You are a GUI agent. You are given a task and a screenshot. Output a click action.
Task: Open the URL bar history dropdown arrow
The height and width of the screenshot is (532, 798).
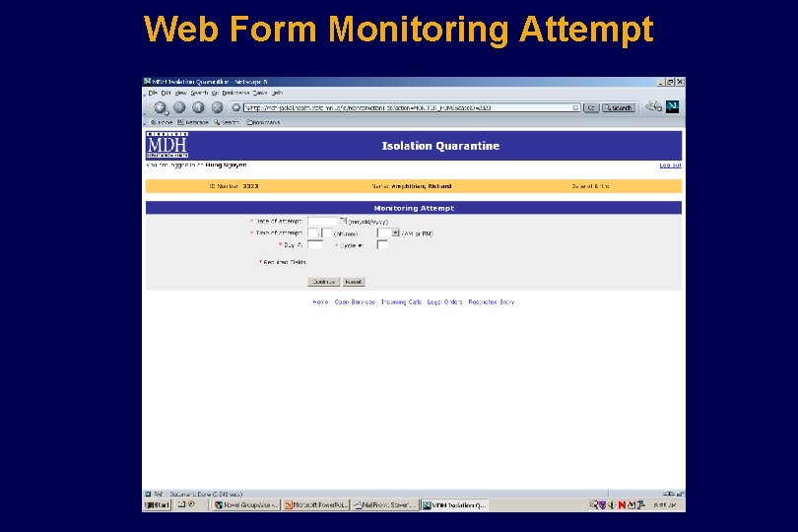click(575, 107)
